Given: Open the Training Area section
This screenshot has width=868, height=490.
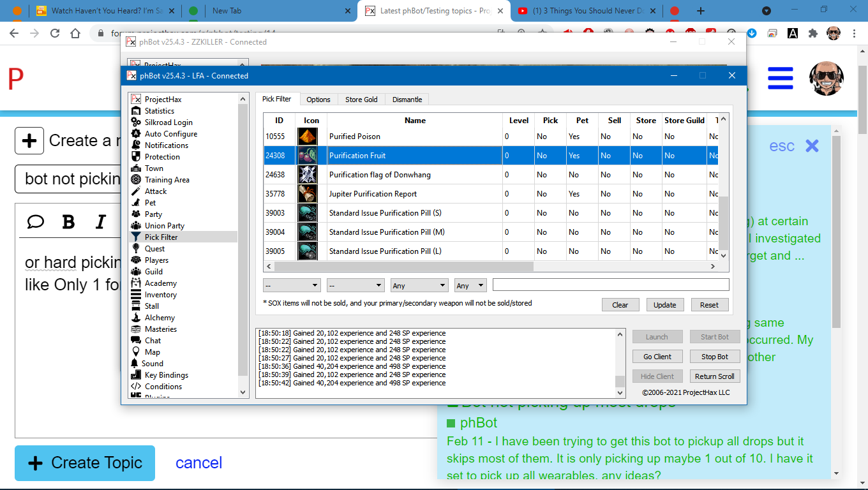Looking at the screenshot, I should [167, 180].
